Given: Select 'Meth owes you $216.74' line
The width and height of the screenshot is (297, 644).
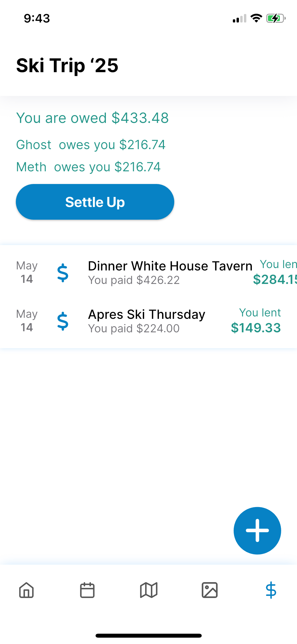Looking at the screenshot, I should 88,167.
